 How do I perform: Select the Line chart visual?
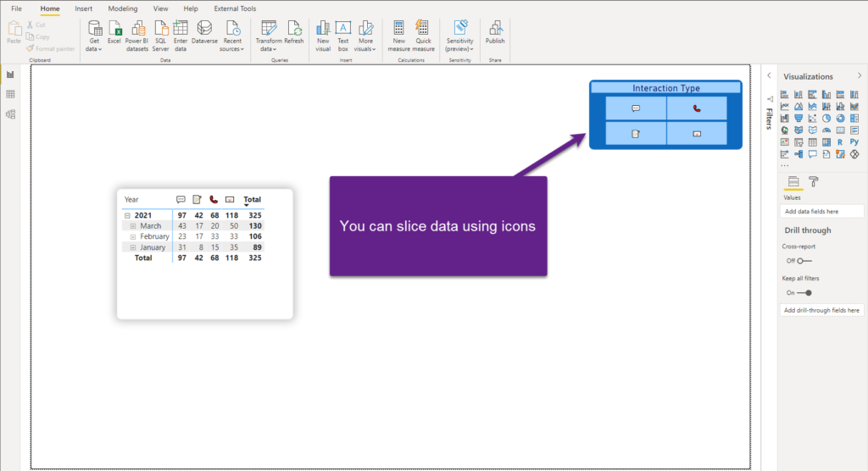[784, 106]
